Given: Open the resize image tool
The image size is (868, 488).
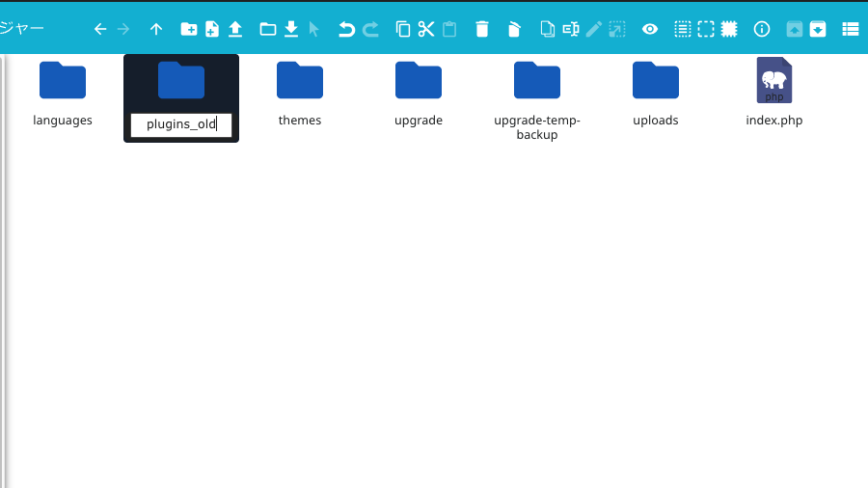Looking at the screenshot, I should tap(617, 29).
